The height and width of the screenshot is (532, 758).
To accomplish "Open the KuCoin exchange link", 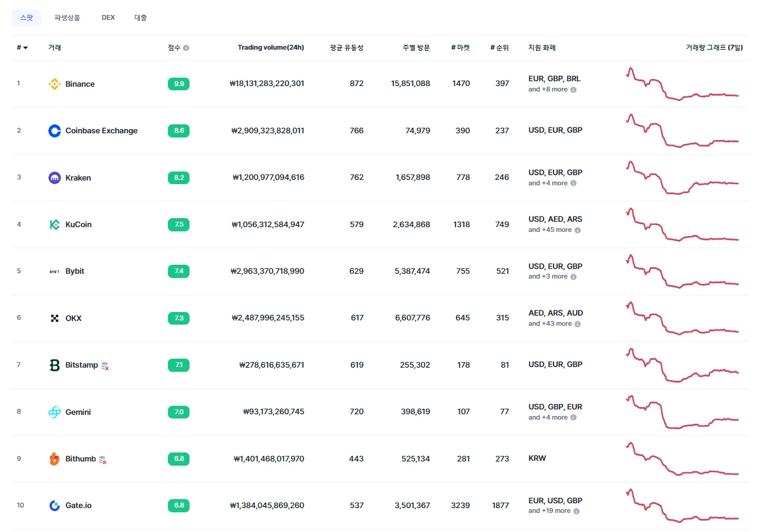I will pos(78,225).
